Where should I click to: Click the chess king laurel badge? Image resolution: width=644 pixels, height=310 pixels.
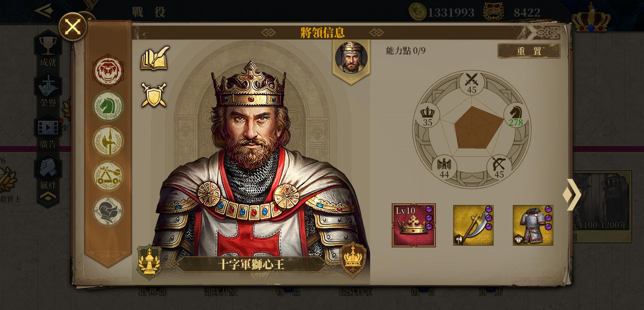(x=149, y=262)
